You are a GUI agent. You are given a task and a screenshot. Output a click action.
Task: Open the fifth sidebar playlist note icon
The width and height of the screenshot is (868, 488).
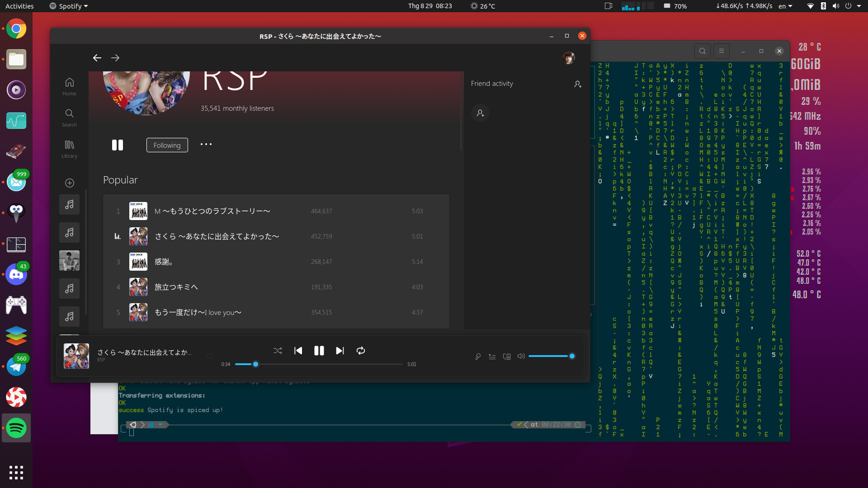[69, 317]
